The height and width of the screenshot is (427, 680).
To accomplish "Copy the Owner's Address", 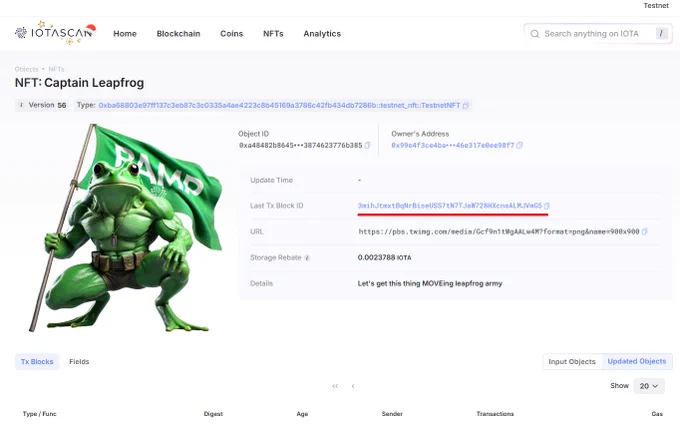I will click(x=520, y=145).
